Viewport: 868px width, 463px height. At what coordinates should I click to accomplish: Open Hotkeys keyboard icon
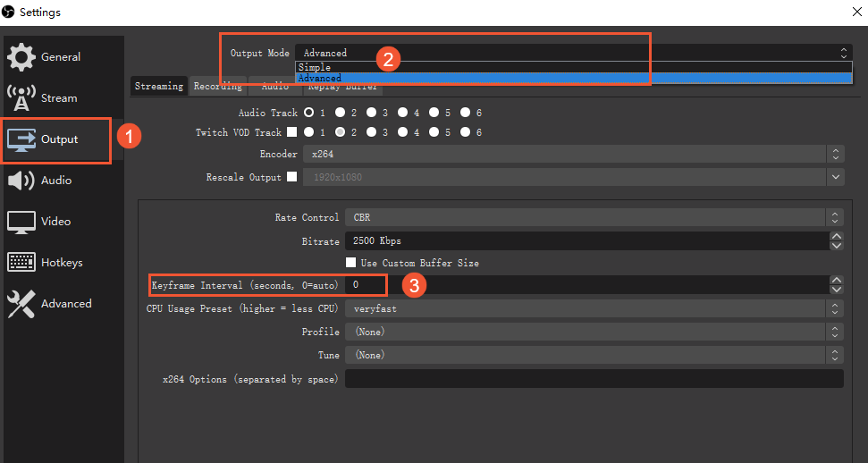[x=21, y=263]
